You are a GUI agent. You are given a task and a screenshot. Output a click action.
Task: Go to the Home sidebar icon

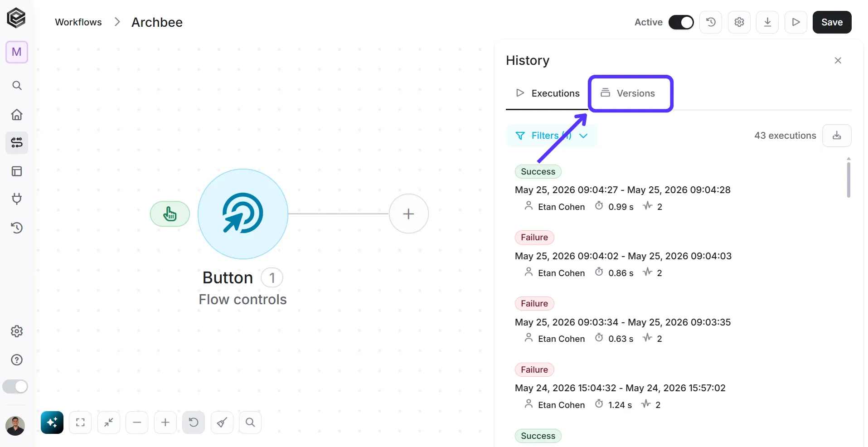pos(17,114)
